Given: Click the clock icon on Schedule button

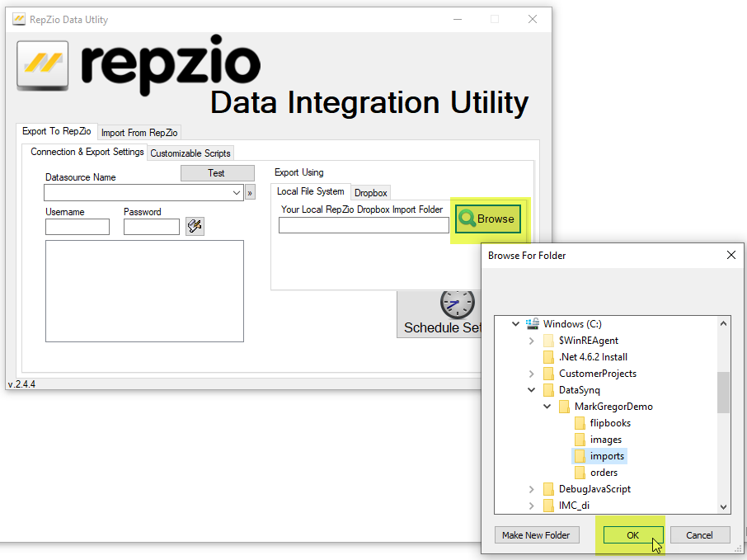Looking at the screenshot, I should [x=458, y=304].
